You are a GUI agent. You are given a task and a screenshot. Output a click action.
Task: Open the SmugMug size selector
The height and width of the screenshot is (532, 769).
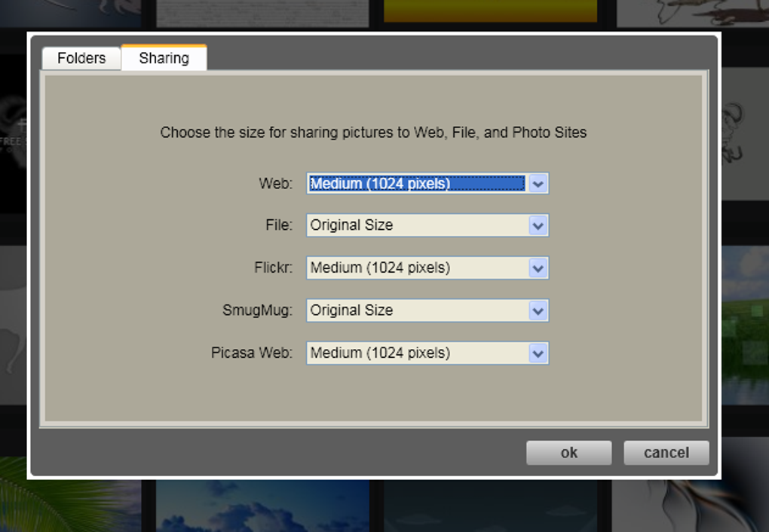tap(415, 310)
